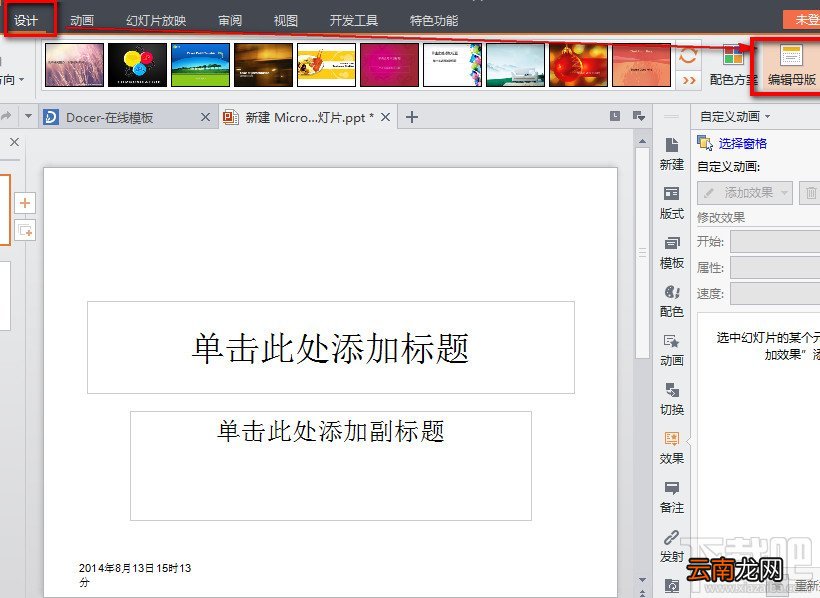Click the duplicate slide icon below plus
820x598 pixels.
click(25, 230)
